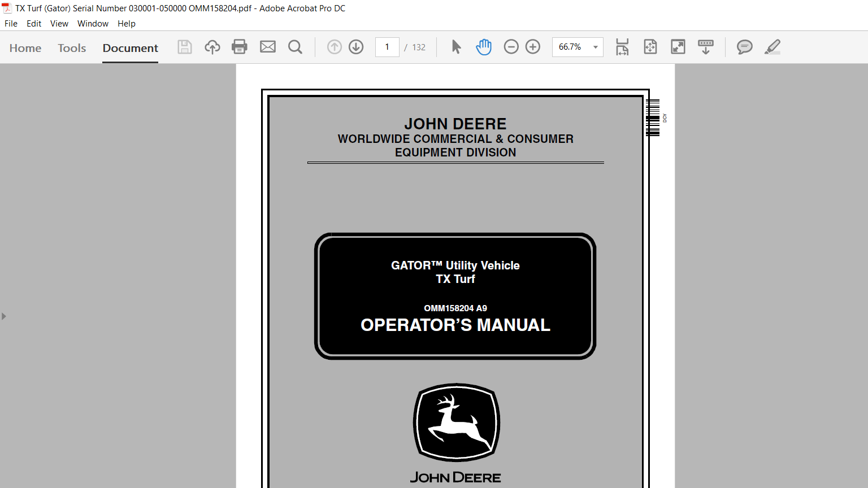The height and width of the screenshot is (488, 868).
Task: Click the Fit width scrolling icon
Action: [x=622, y=47]
